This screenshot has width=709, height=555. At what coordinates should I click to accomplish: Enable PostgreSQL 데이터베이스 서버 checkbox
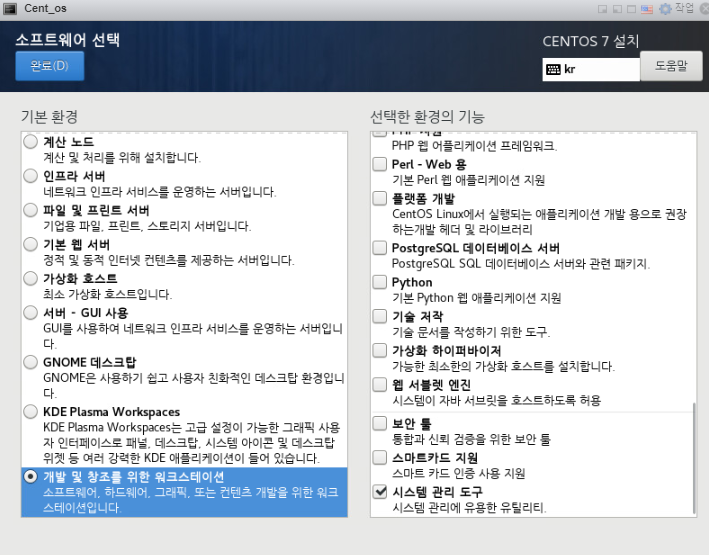[380, 247]
